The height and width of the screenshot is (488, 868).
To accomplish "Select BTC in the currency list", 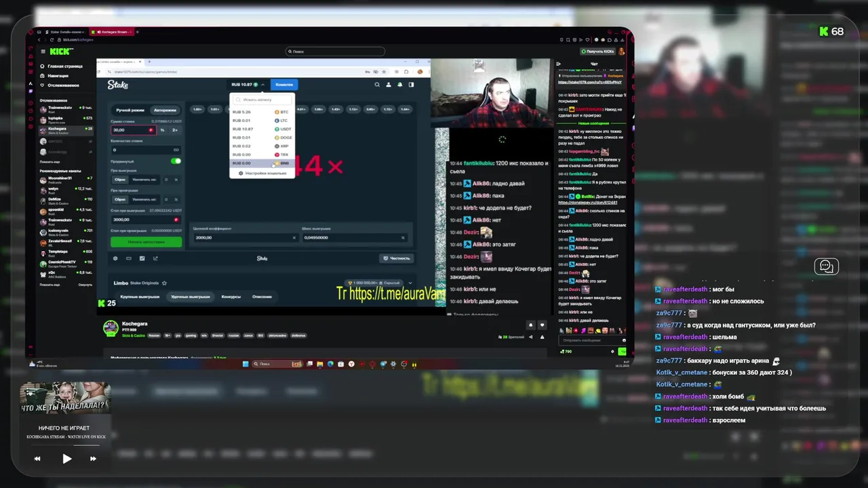I will 262,112.
